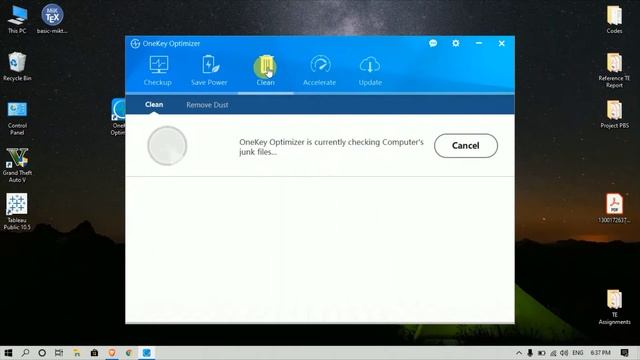
Task: Open the Windows Start menu
Action: [x=8, y=353]
